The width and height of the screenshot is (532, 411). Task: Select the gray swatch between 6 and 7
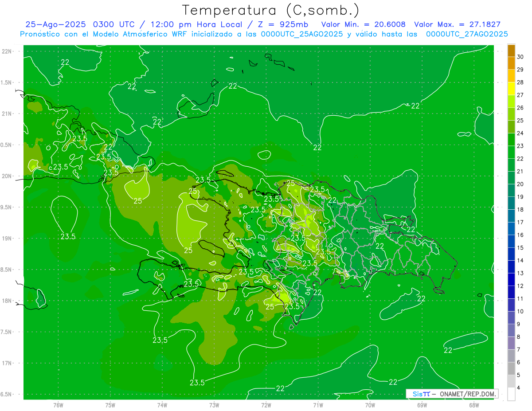point(511,356)
